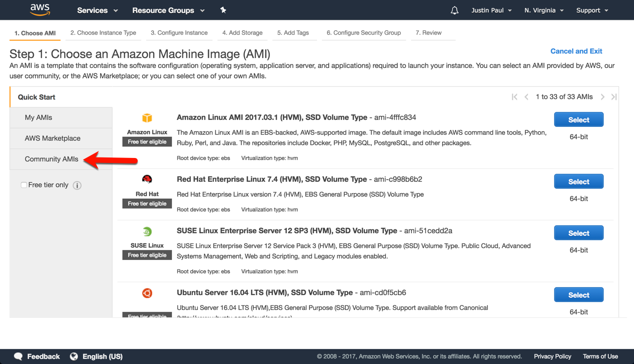Open Community AMIs category
The height and width of the screenshot is (364, 634).
(61, 159)
